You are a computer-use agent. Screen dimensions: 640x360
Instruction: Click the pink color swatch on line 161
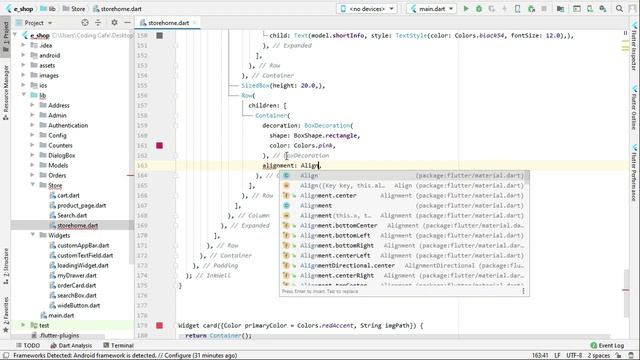[159, 145]
